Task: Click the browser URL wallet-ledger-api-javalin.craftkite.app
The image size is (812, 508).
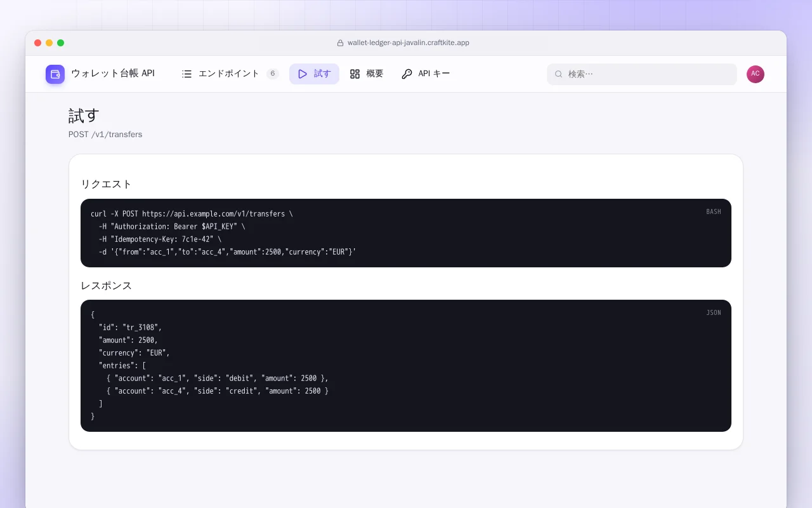Action: click(x=409, y=43)
